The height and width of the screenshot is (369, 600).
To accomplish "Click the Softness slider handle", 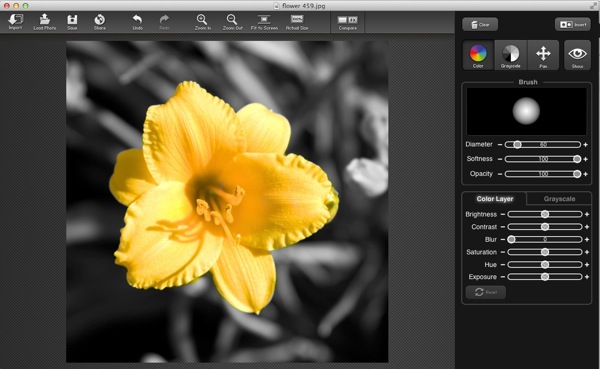I will [x=577, y=159].
